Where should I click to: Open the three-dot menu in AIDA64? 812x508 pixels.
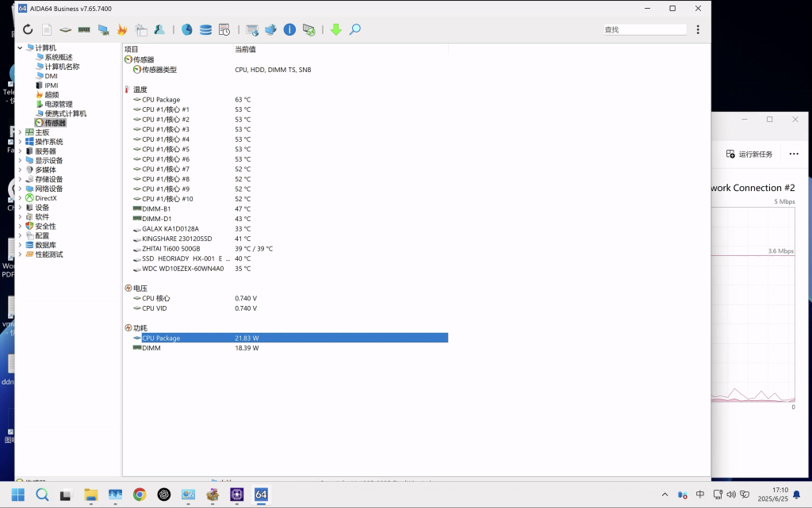click(698, 29)
